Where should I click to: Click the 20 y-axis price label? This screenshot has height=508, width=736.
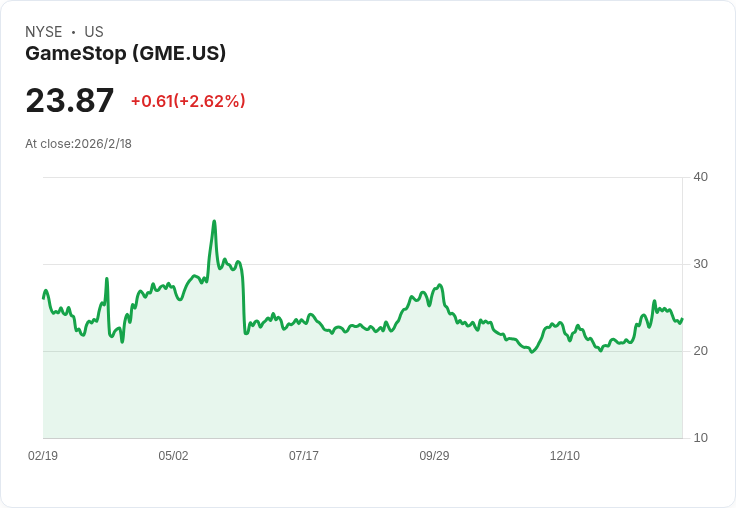tap(700, 351)
